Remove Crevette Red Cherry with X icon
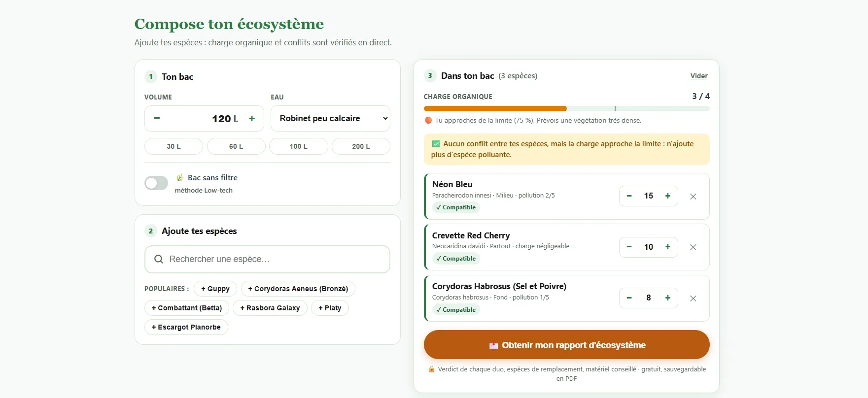The width and height of the screenshot is (868, 398). (x=693, y=247)
